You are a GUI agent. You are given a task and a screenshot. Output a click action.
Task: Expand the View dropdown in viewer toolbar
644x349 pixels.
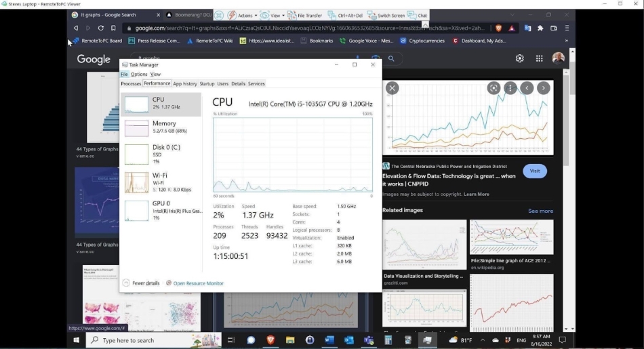click(x=272, y=15)
